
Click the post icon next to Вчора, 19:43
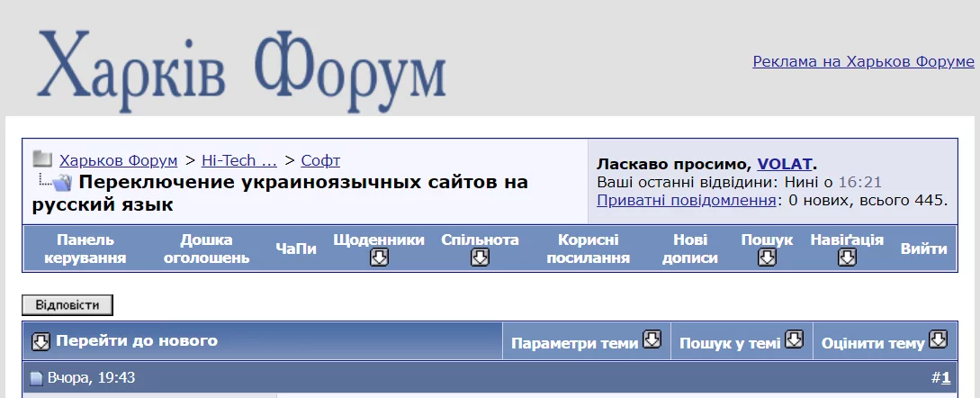(37, 378)
